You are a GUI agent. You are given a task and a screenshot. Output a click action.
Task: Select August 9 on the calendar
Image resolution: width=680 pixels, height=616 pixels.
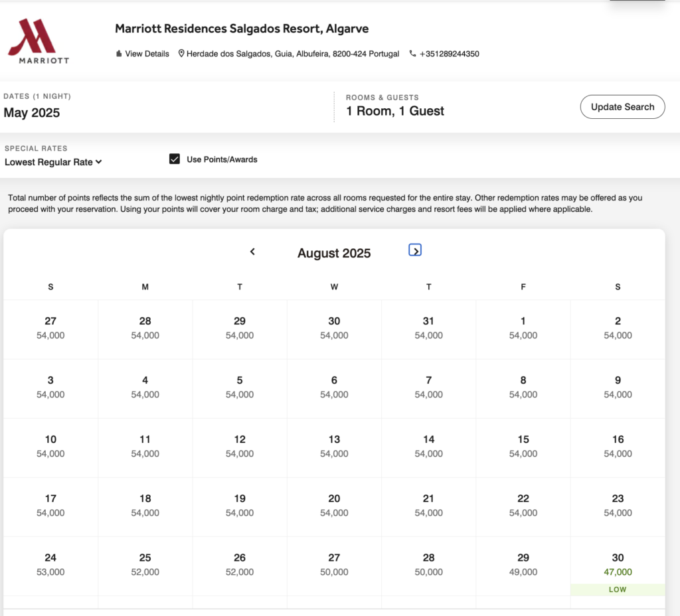pos(618,388)
